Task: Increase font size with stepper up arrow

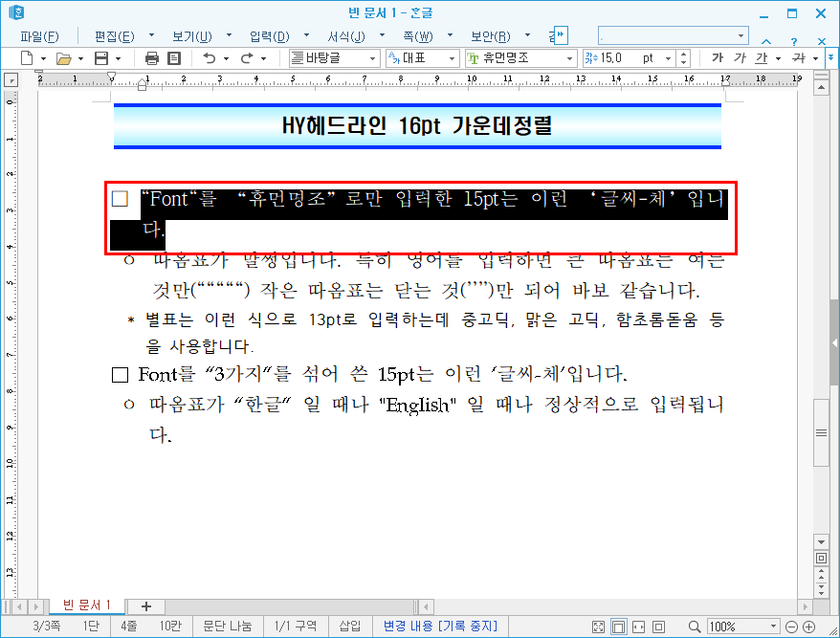Action: click(x=683, y=55)
